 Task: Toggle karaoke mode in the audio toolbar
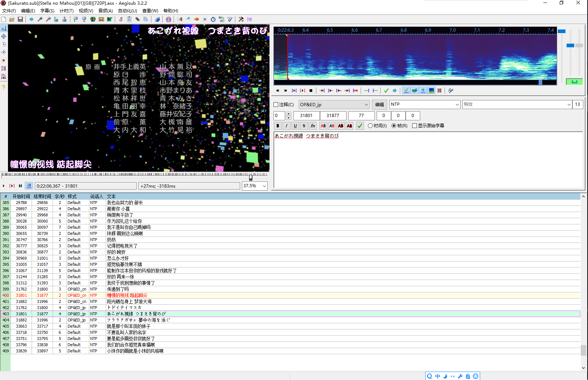[x=451, y=91]
